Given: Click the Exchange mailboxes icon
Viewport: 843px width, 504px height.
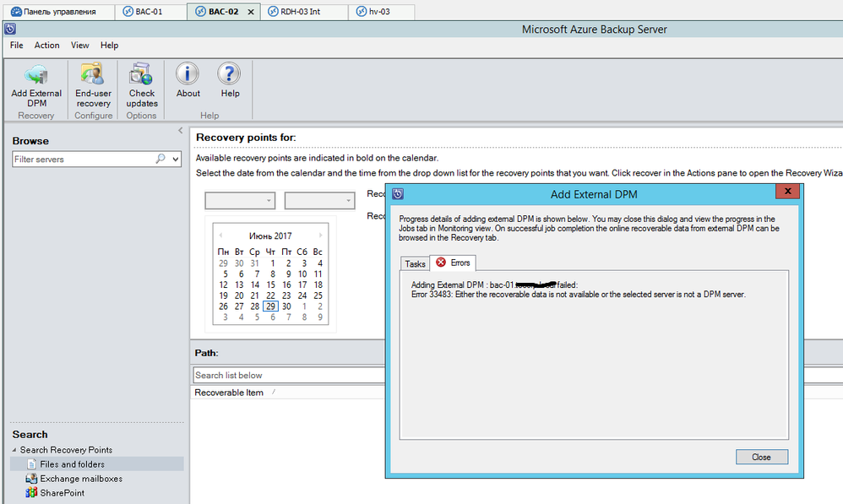Looking at the screenshot, I should coord(32,478).
